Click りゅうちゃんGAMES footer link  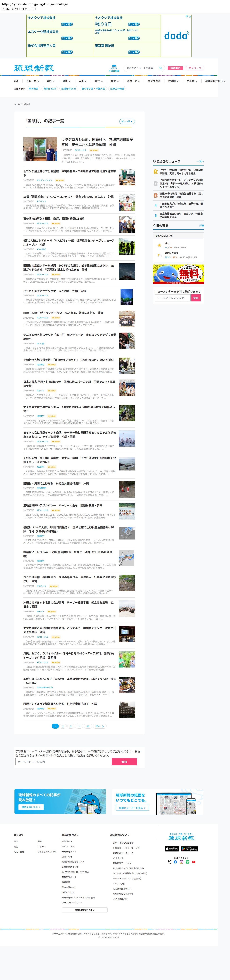47,851
